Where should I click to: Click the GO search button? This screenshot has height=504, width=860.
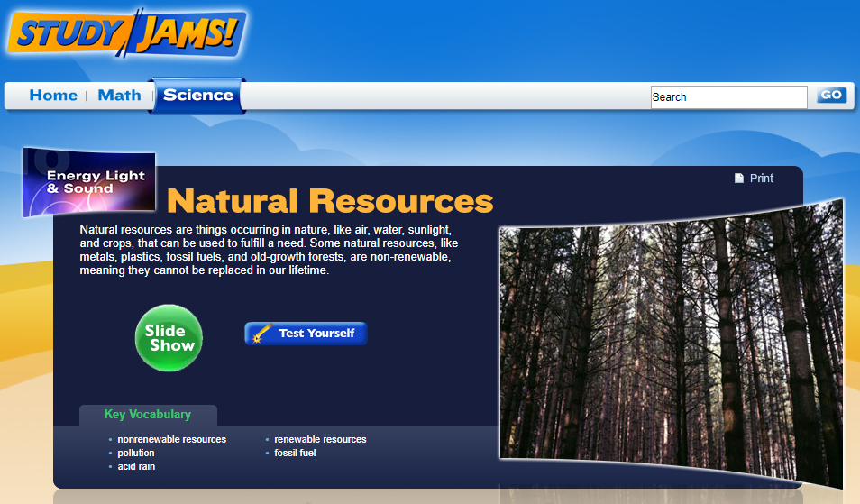tap(831, 95)
